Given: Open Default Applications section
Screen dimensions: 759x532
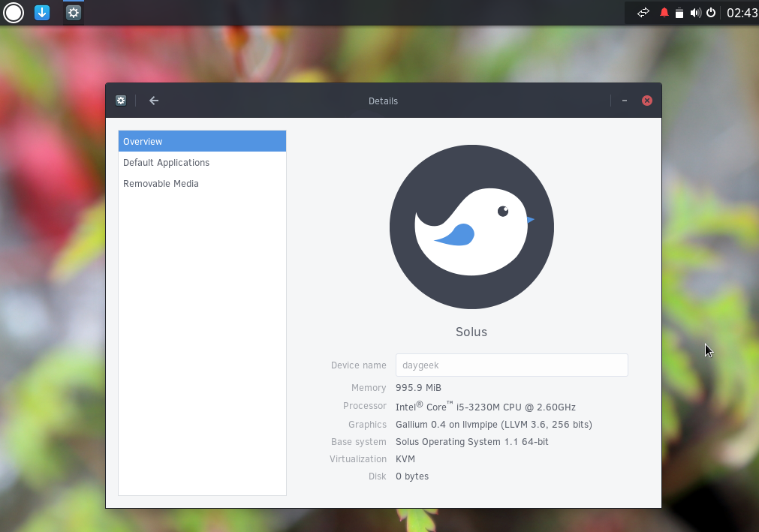Looking at the screenshot, I should [x=203, y=163].
